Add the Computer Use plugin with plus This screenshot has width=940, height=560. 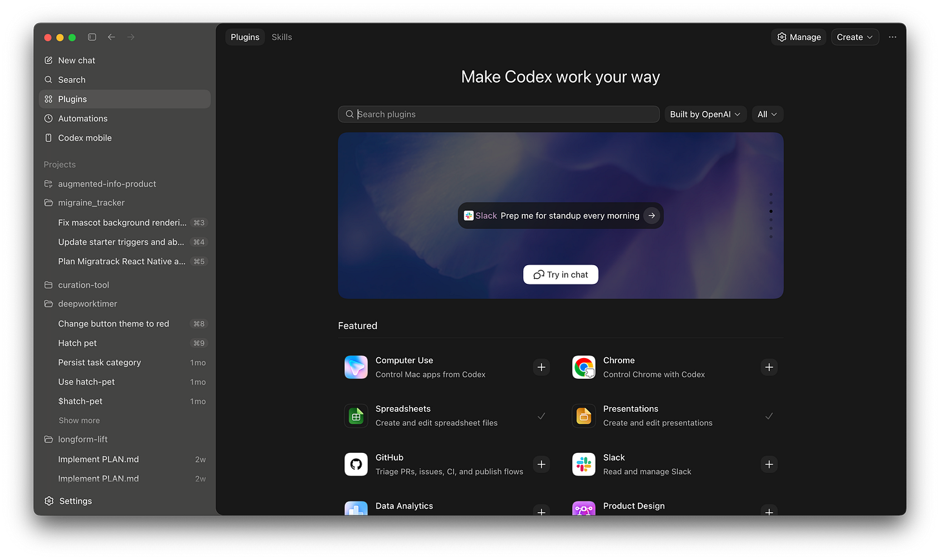pos(542,367)
